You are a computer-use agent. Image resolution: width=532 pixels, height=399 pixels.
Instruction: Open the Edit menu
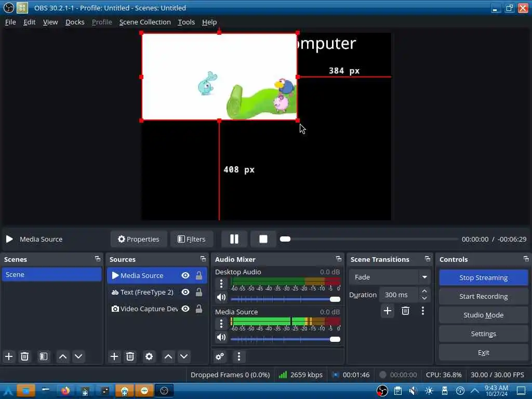point(29,22)
